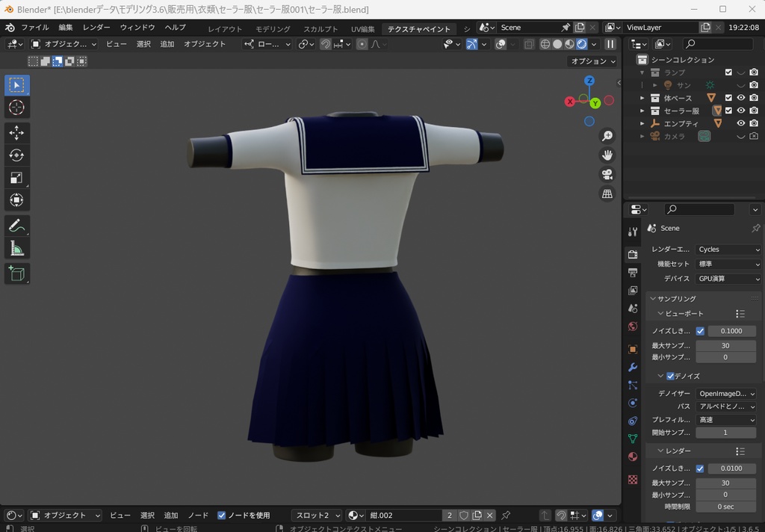Click the material name field 紺.002

tap(403, 516)
